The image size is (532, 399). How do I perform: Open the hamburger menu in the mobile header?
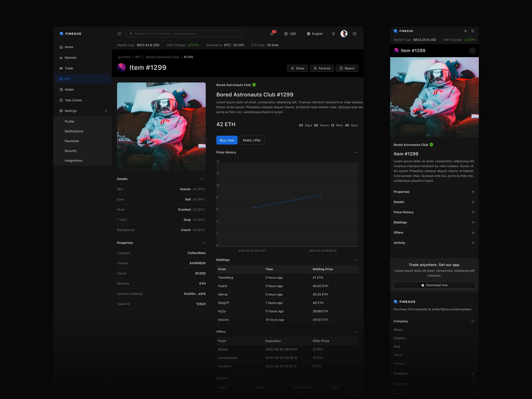pos(473,31)
